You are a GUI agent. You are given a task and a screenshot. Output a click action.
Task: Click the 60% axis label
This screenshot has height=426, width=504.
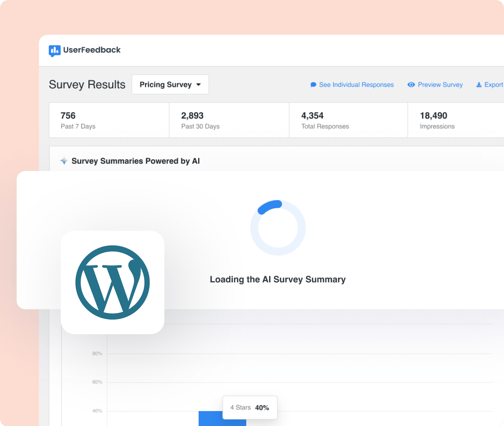coord(97,382)
